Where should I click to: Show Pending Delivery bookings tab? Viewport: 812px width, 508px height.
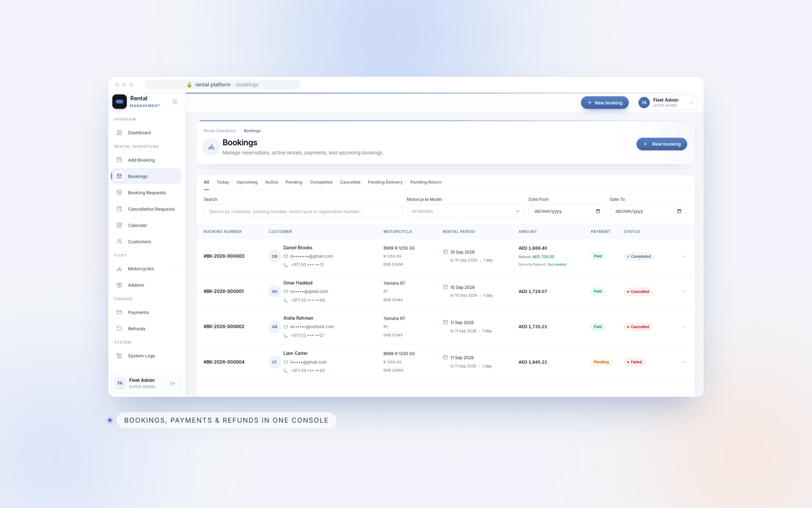click(x=385, y=182)
